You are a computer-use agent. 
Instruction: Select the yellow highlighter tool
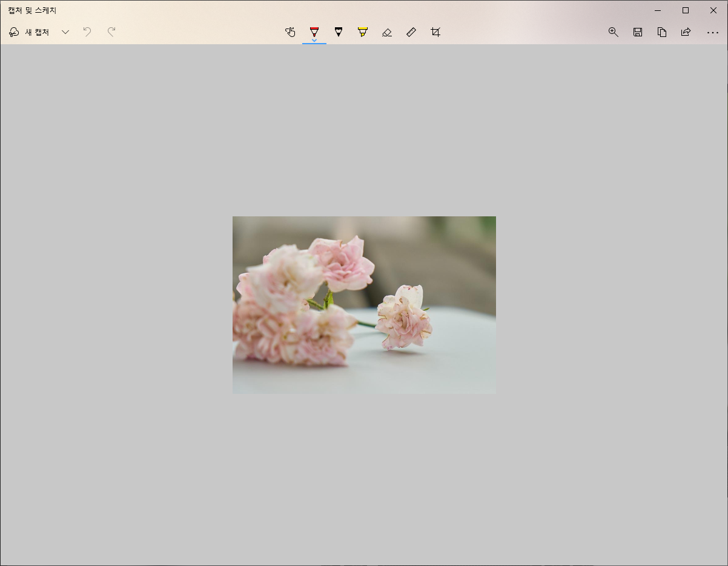pos(363,32)
